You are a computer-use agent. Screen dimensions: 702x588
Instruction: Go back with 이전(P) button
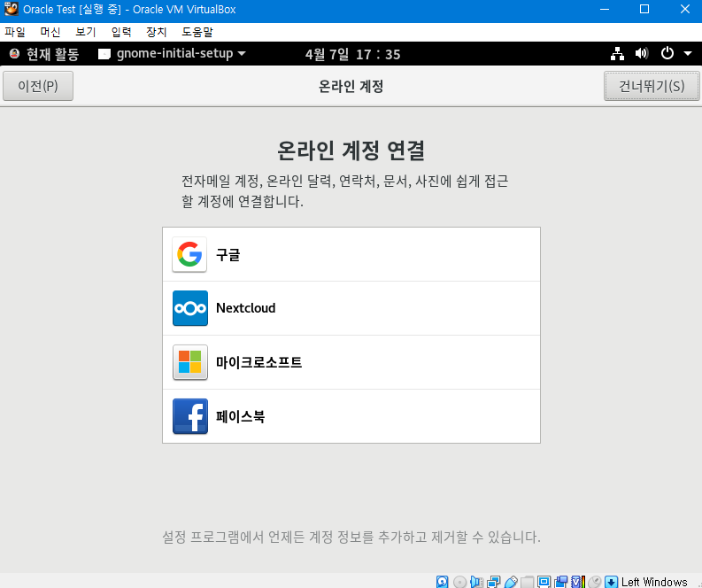[x=38, y=86]
